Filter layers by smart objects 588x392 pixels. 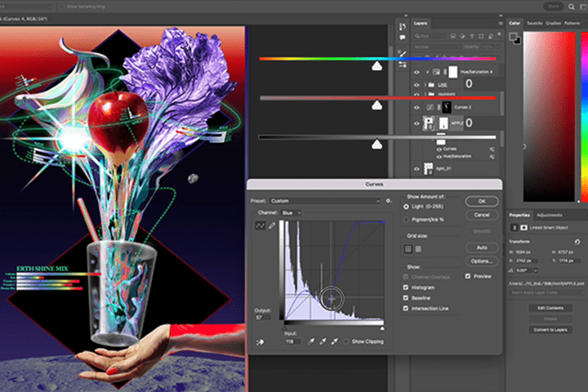point(491,36)
